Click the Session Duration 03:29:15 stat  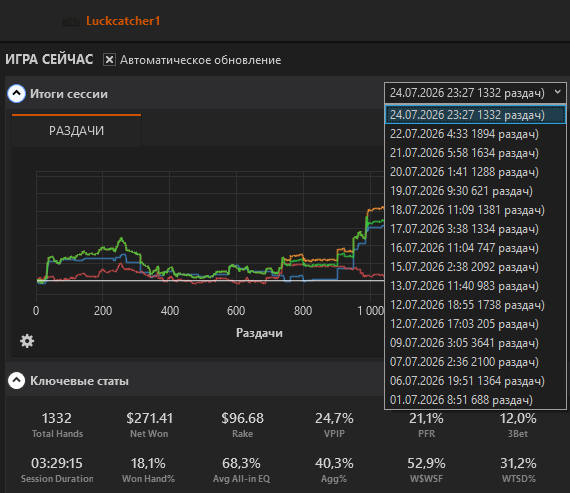point(57,470)
